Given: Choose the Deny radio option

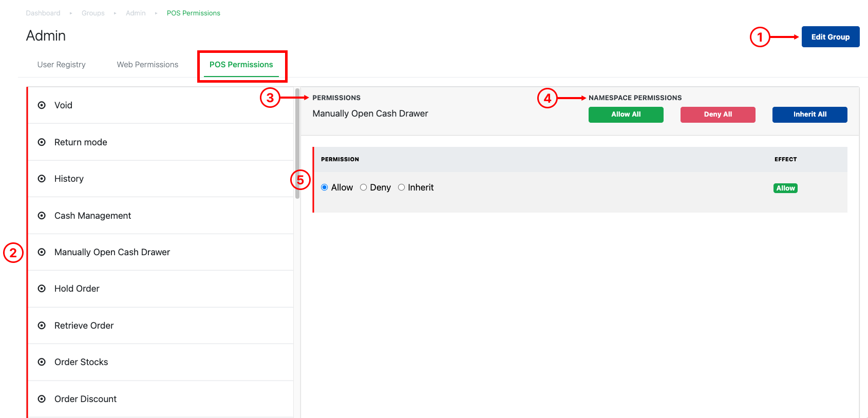Looking at the screenshot, I should (x=363, y=187).
